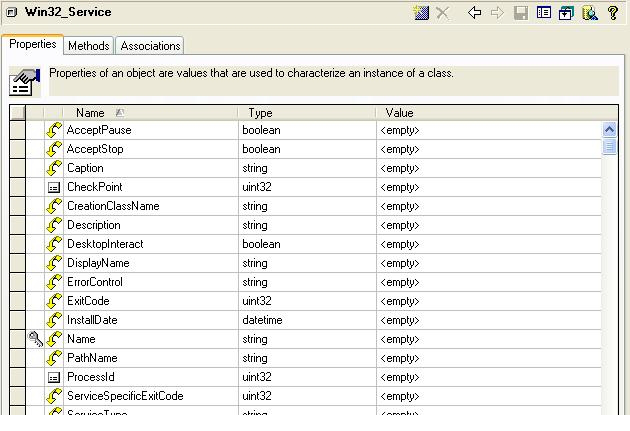Sort by the Value column header

[x=497, y=113]
